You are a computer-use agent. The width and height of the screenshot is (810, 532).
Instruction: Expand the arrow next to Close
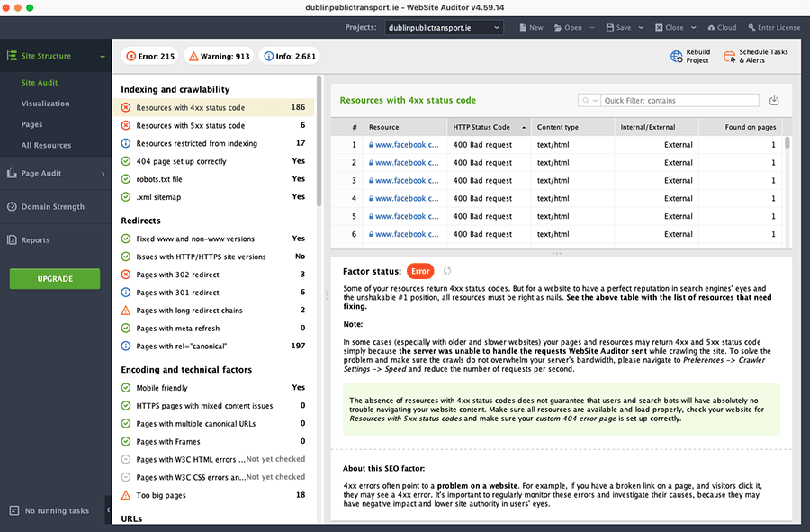694,27
